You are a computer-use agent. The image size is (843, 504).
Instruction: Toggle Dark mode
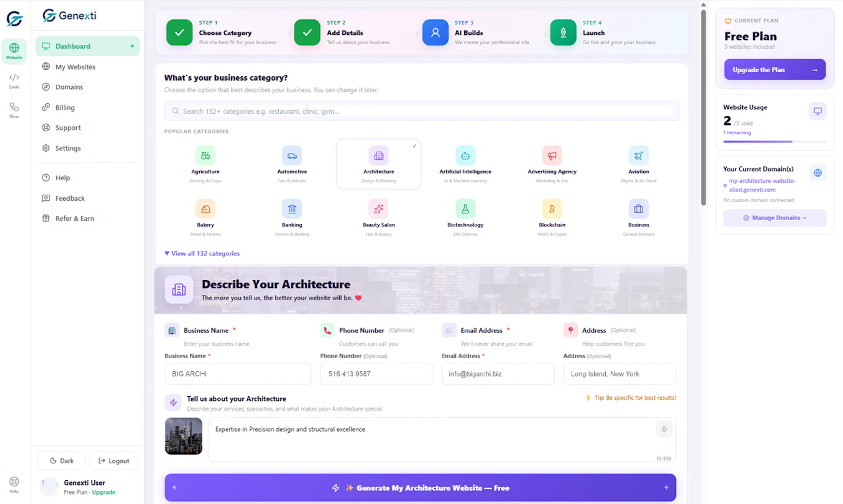62,461
